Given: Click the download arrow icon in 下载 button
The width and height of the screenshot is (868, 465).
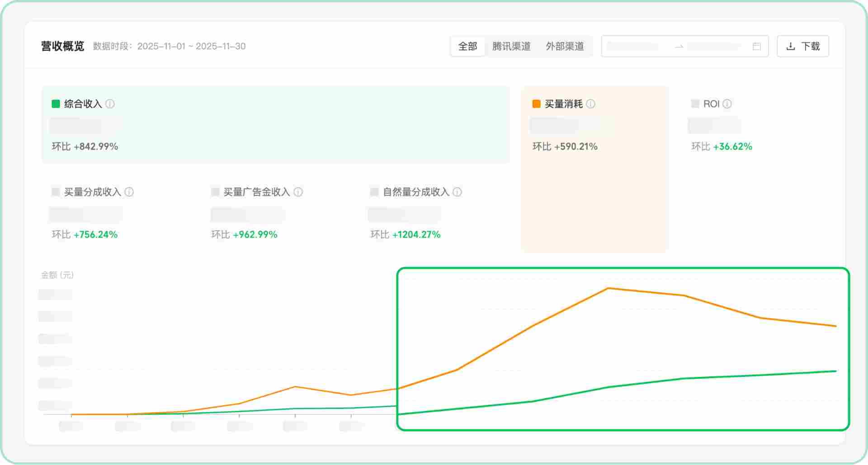Looking at the screenshot, I should (x=791, y=46).
